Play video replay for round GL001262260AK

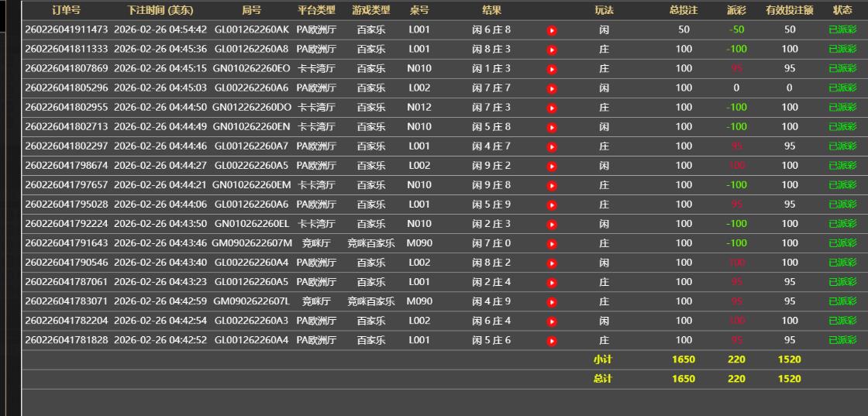pos(552,30)
